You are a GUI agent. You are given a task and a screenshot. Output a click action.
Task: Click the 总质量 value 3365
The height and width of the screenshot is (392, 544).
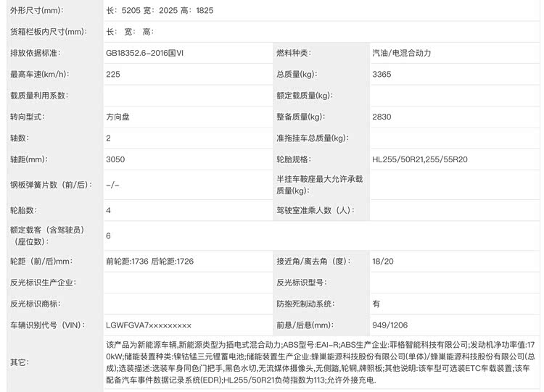click(382, 74)
